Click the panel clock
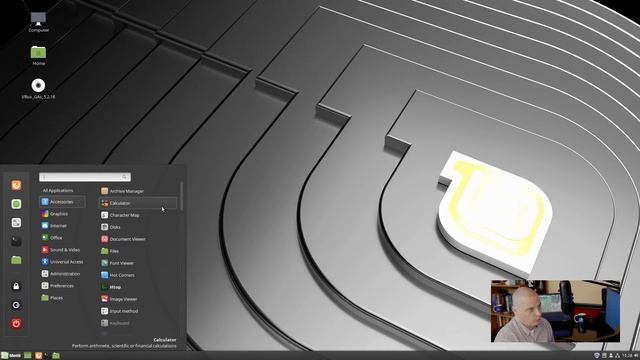Image resolution: width=640 pixels, height=360 pixels. pyautogui.click(x=628, y=356)
